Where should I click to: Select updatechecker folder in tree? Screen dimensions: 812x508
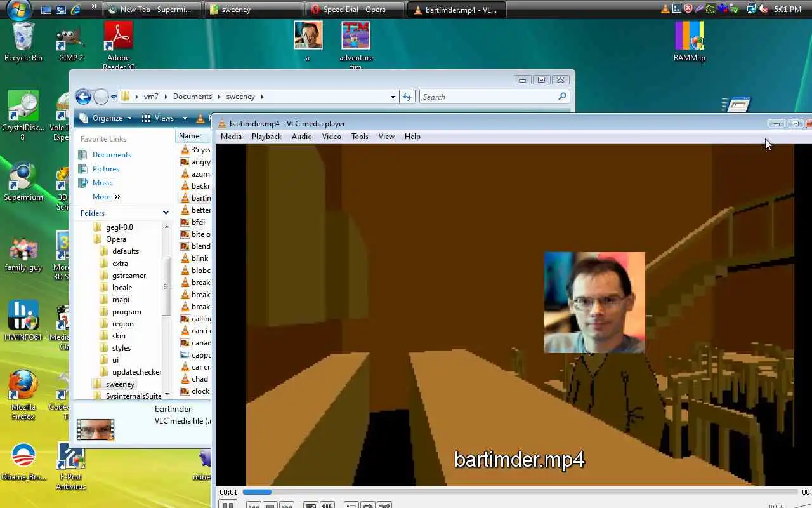click(131, 372)
